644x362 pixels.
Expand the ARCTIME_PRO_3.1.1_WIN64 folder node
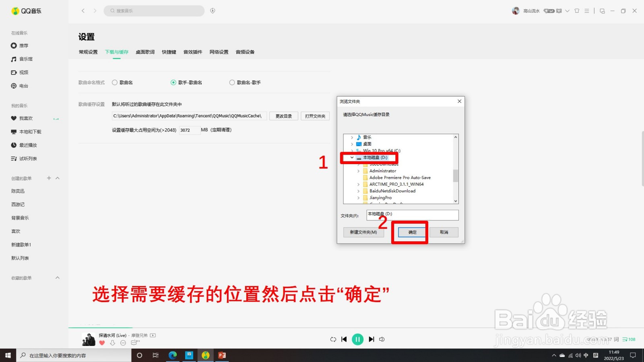(x=358, y=184)
